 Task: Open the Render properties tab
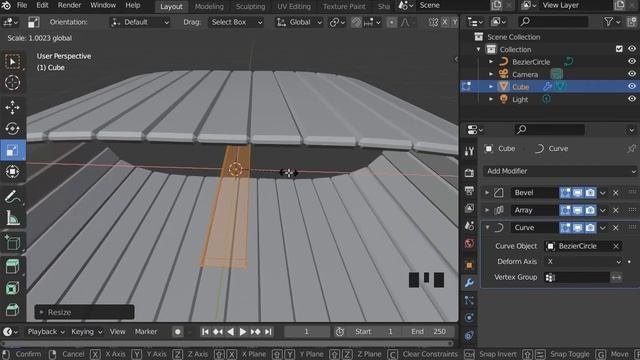click(469, 173)
